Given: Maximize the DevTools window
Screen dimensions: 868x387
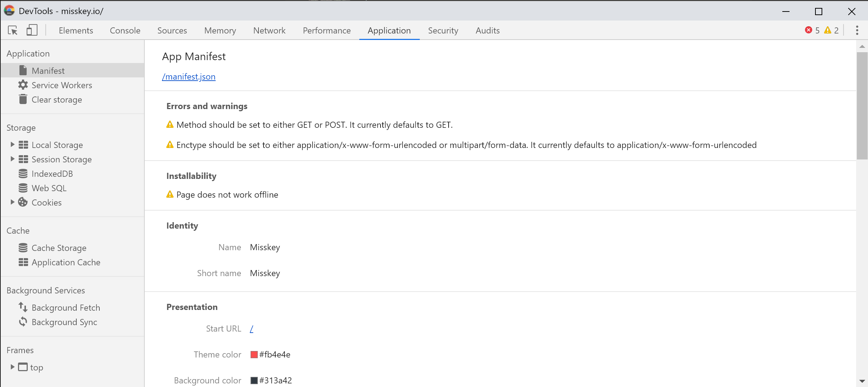Looking at the screenshot, I should click(818, 12).
